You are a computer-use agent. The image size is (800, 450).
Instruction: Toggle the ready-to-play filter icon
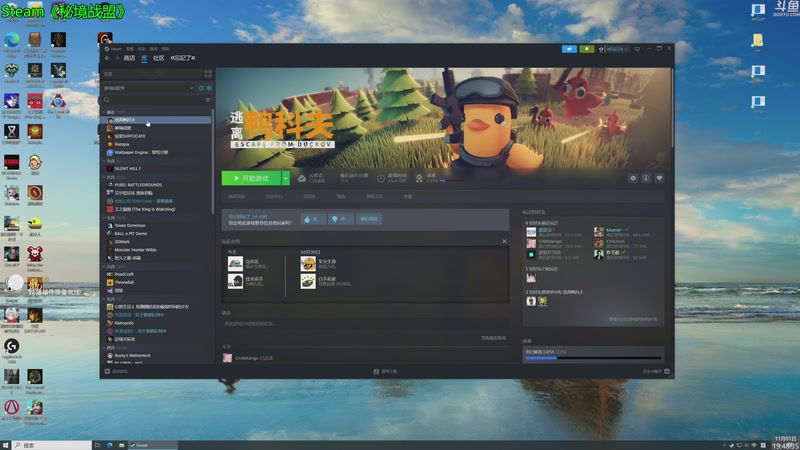coord(209,88)
